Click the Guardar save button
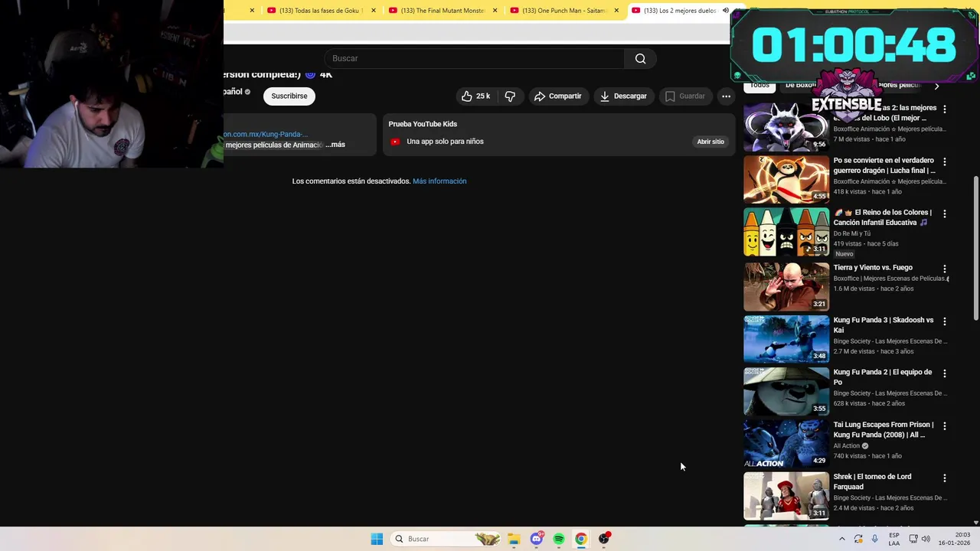The width and height of the screenshot is (980, 551). coord(684,96)
